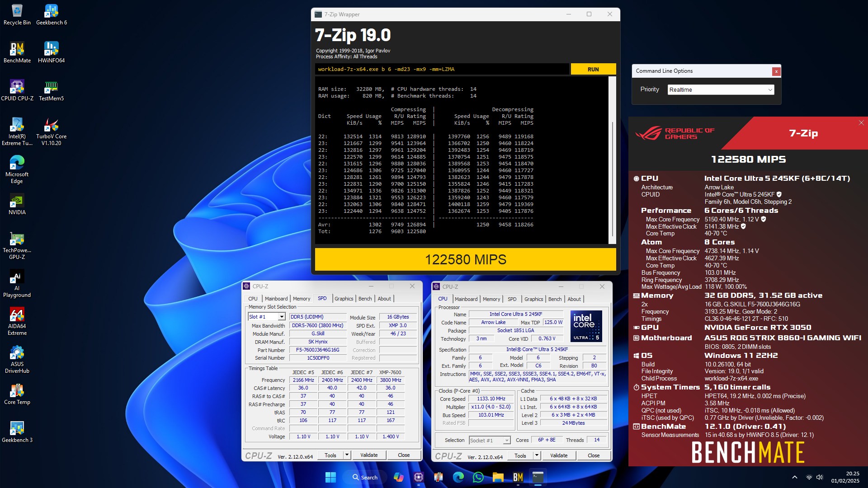The width and height of the screenshot is (868, 488).
Task: Launch TurboV Core V1.10.20 shortcut
Action: point(51,131)
